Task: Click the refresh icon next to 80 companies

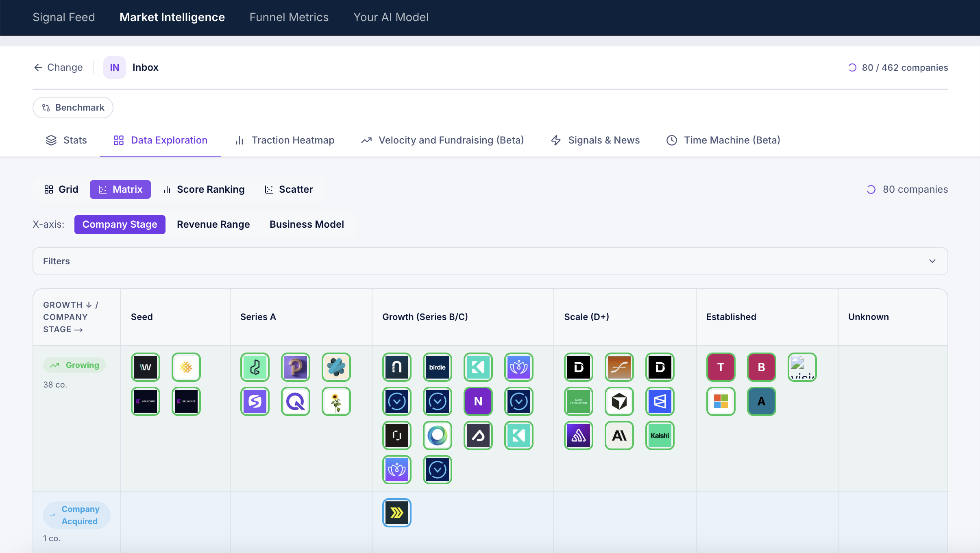Action: pos(871,189)
